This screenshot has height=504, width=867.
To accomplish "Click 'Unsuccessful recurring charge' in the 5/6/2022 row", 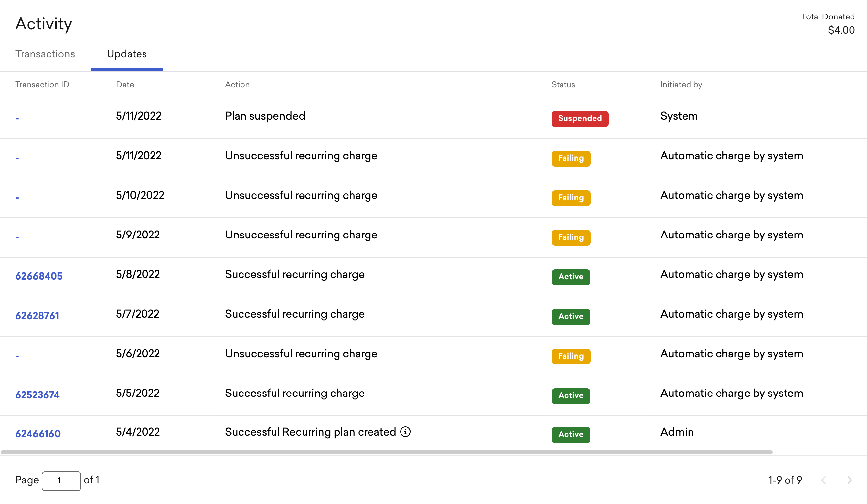I will tap(301, 353).
